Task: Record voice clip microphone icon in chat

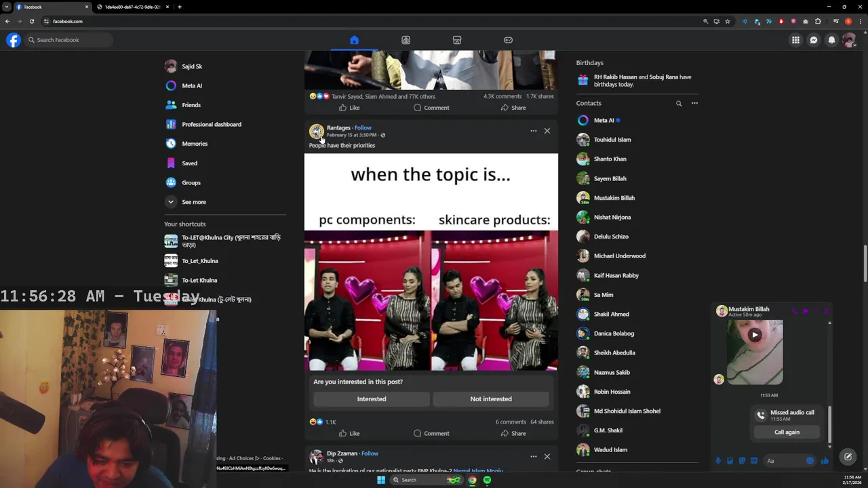Action: 717,461
